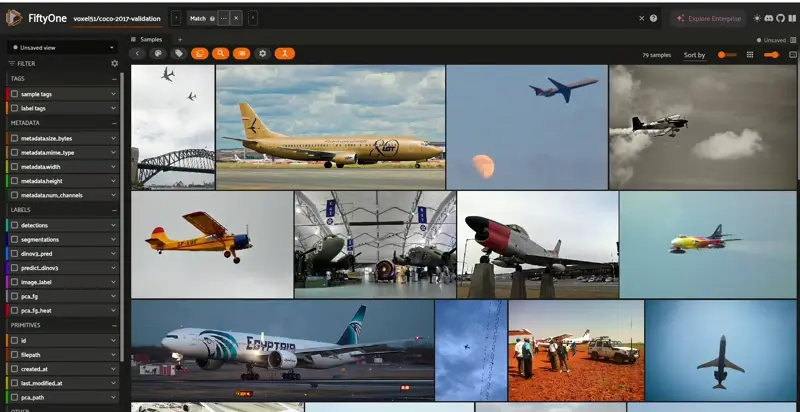The width and height of the screenshot is (800, 412).
Task: Open display options gear in samples toolbar
Action: 262,54
